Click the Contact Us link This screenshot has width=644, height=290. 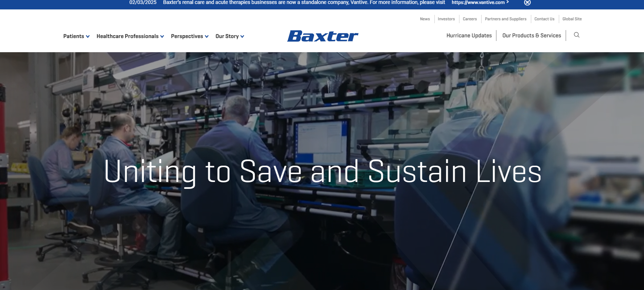(544, 19)
